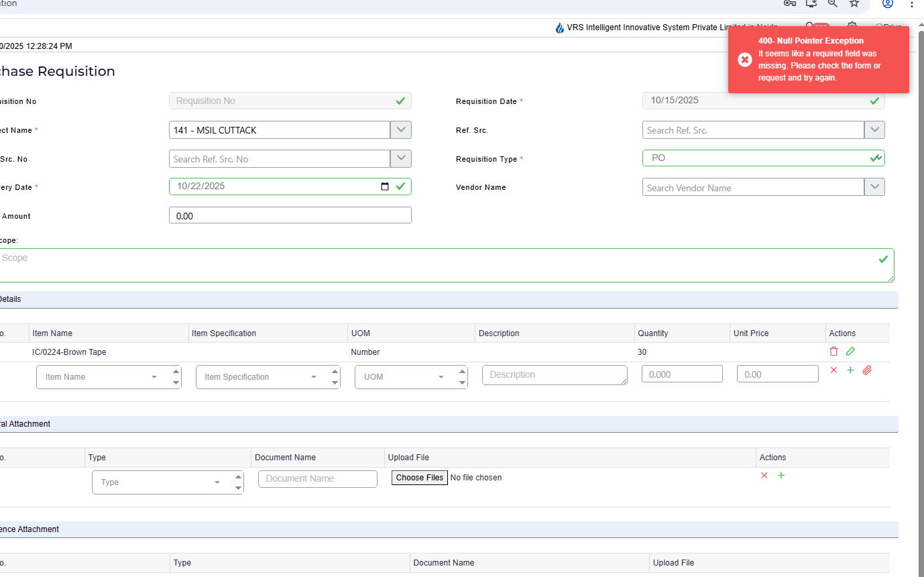This screenshot has height=577, width=924.
Task: Bookmark this page with the star icon
Action: tap(854, 3)
